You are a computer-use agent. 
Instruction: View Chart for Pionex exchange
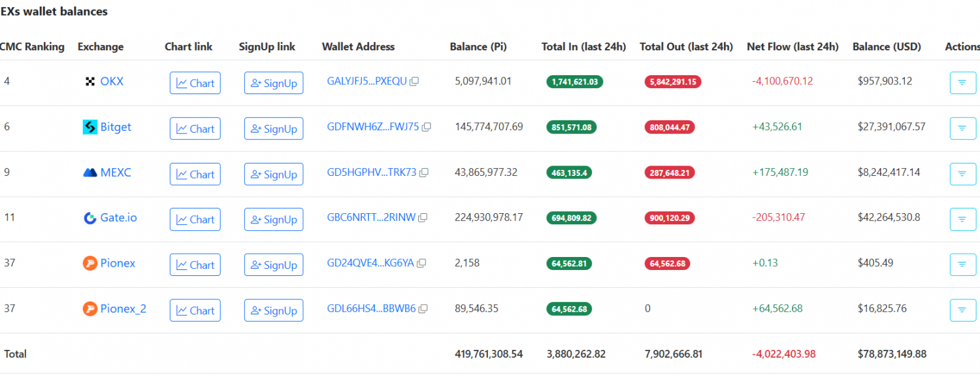point(195,265)
